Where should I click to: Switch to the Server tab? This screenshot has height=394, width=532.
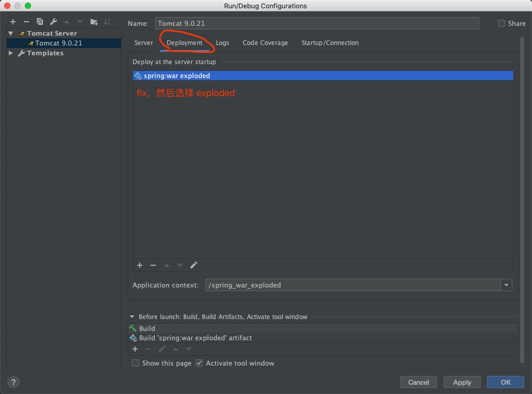[143, 43]
